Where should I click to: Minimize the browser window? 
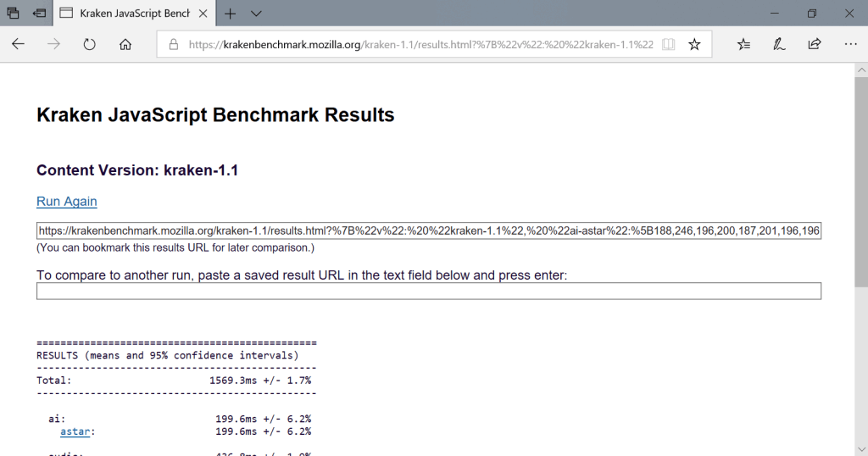(775, 14)
